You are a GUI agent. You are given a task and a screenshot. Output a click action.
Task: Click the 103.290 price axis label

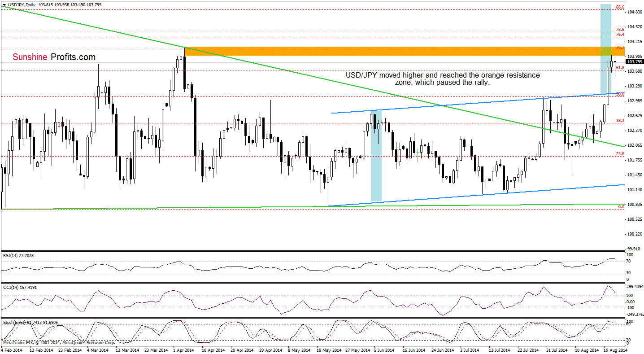tap(635, 86)
